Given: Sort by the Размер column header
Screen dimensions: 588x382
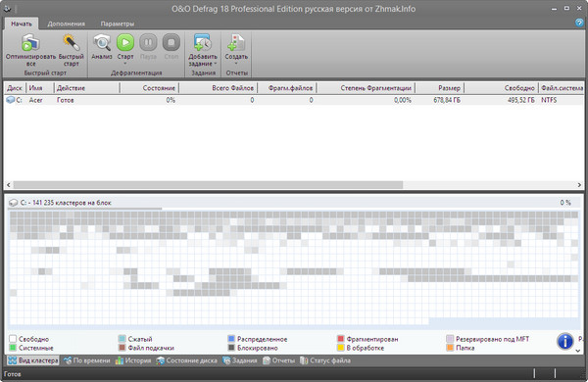Looking at the screenshot, I should click(x=440, y=88).
